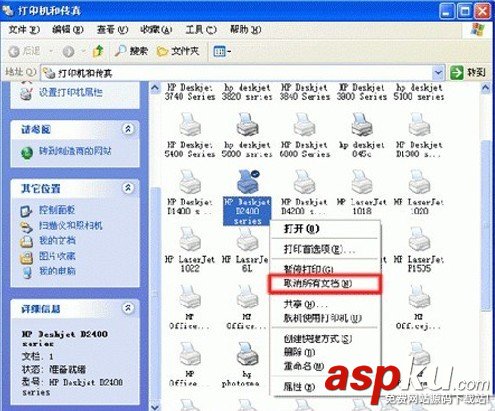Open 我的文档 sidebar link

57,241
